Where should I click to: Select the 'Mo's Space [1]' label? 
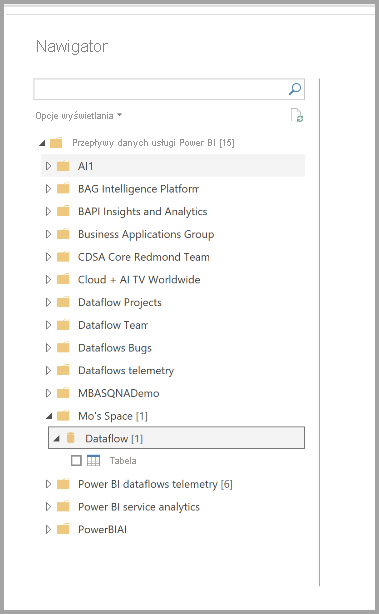pos(113,416)
